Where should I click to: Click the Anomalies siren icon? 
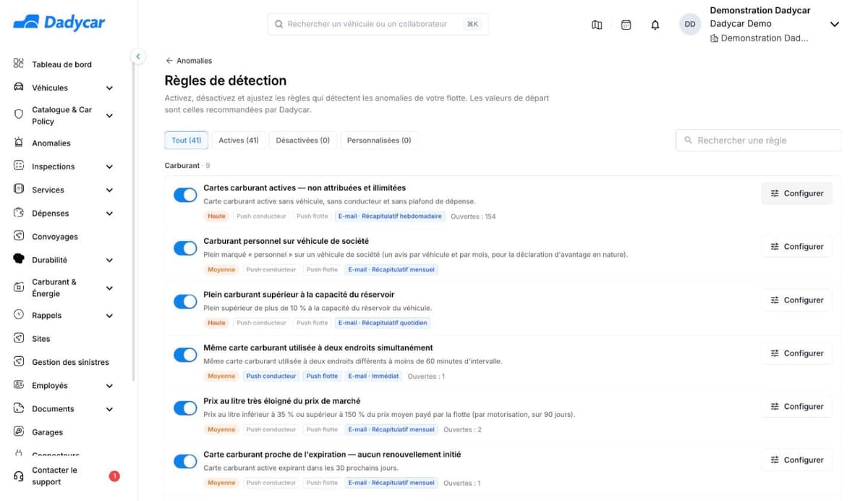click(19, 143)
